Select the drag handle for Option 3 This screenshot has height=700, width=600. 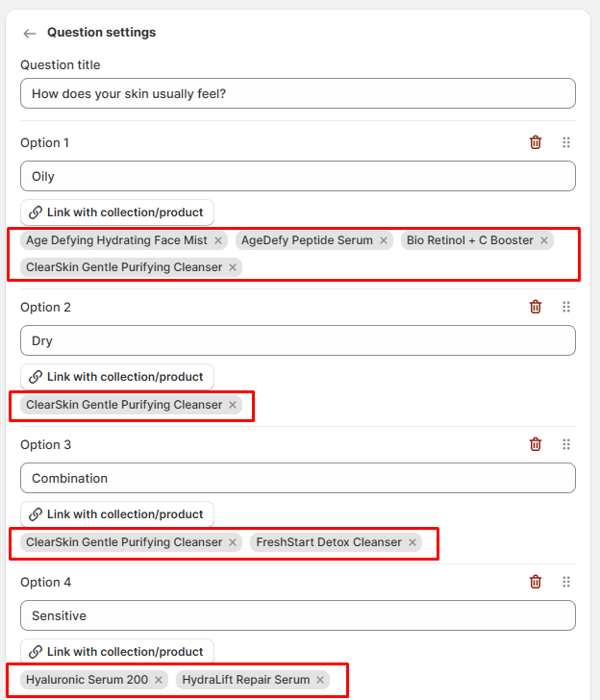[x=566, y=444]
